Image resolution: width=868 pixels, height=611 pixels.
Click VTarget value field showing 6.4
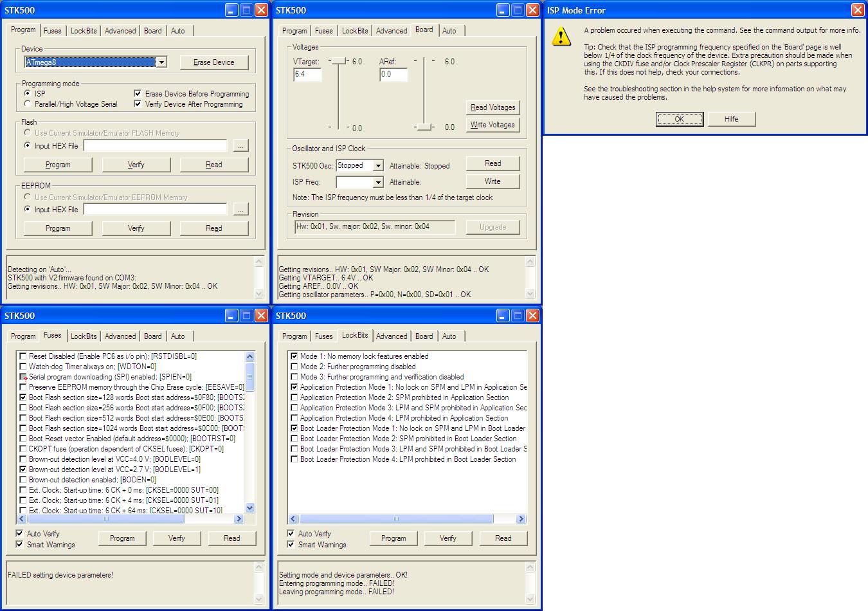coord(307,75)
